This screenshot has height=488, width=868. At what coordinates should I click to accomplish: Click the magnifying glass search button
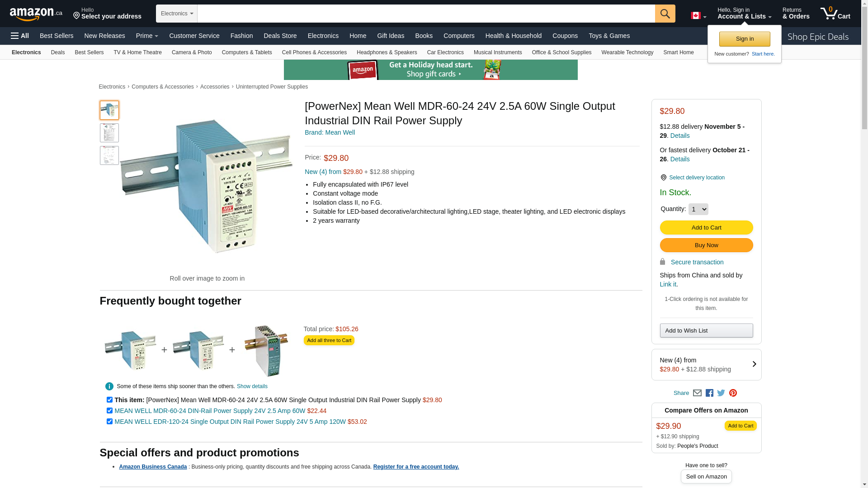665,14
